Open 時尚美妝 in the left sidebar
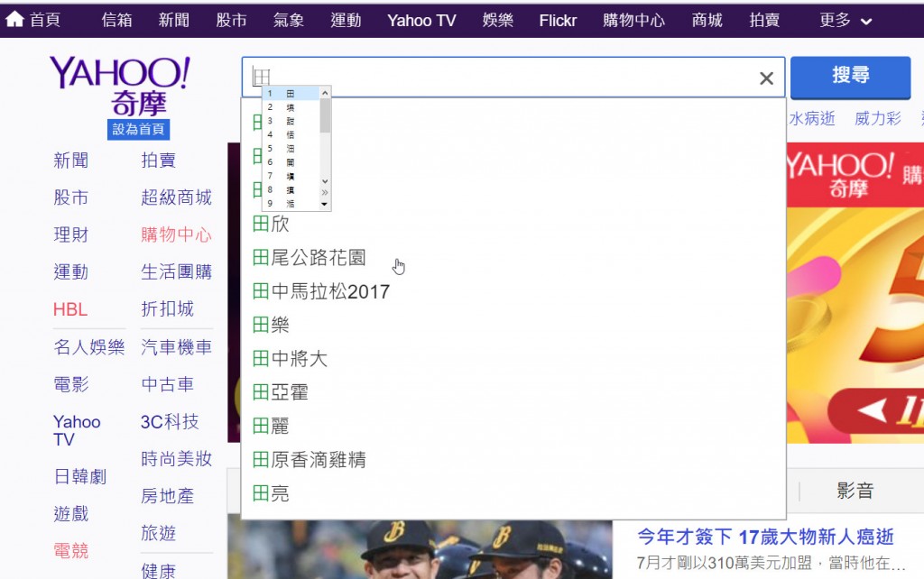The height and width of the screenshot is (579, 924). click(x=176, y=459)
